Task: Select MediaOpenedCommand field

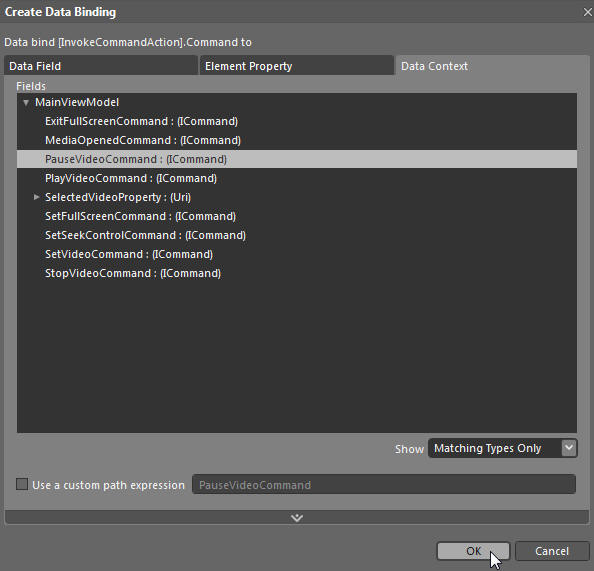Action: [x=297, y=140]
